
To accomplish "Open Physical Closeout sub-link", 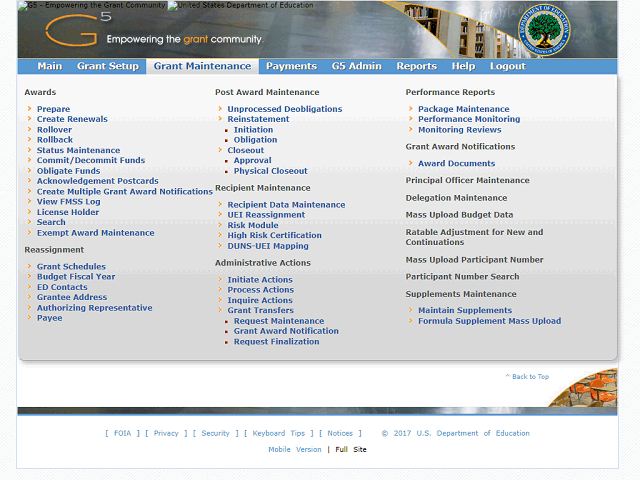I will click(271, 171).
